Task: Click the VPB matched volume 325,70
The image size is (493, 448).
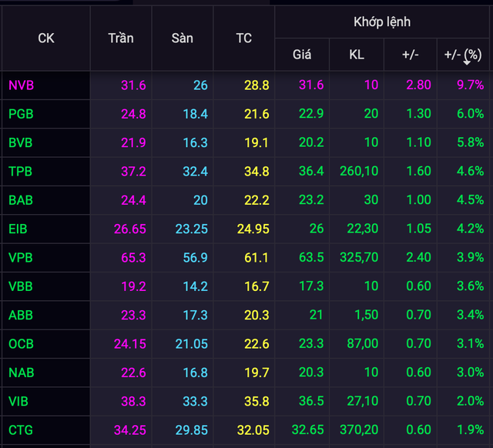Action: click(359, 257)
